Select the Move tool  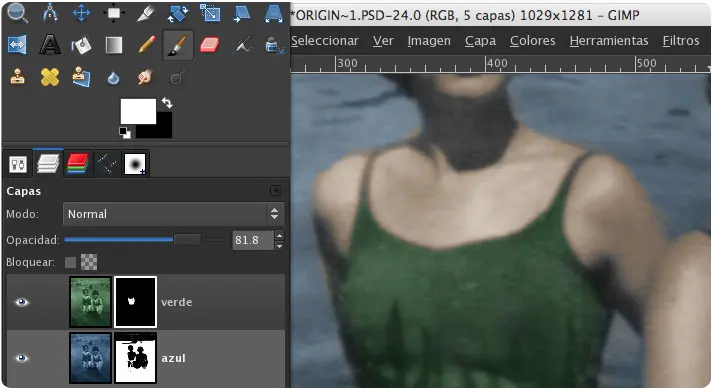(x=82, y=13)
